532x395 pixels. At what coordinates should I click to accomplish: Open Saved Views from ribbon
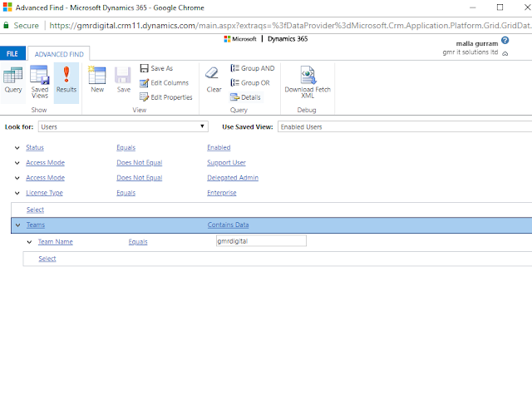point(40,81)
